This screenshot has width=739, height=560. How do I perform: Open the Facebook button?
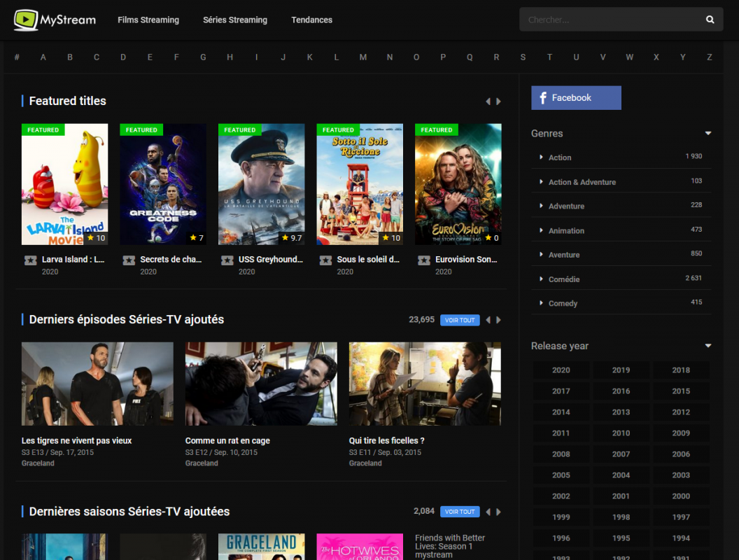pyautogui.click(x=576, y=97)
